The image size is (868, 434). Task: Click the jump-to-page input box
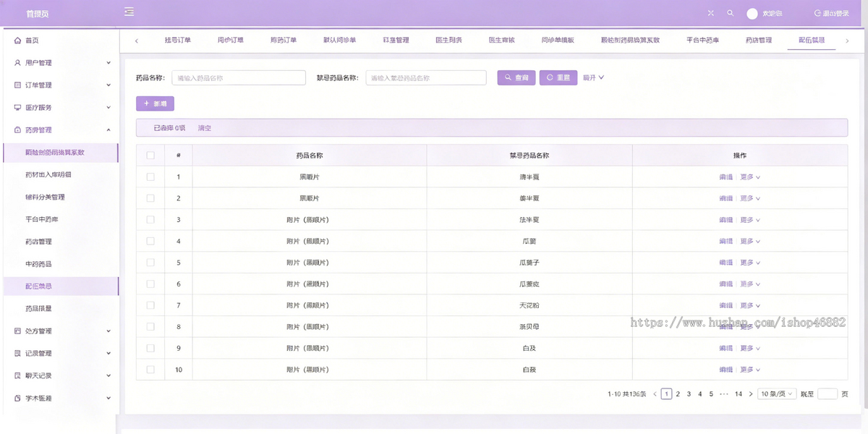click(x=827, y=394)
